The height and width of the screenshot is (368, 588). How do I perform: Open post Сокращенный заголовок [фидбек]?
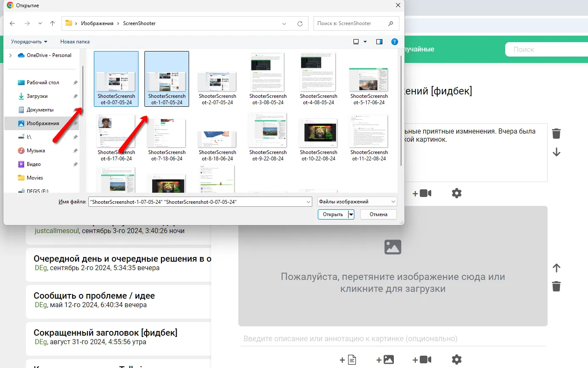[105, 332]
